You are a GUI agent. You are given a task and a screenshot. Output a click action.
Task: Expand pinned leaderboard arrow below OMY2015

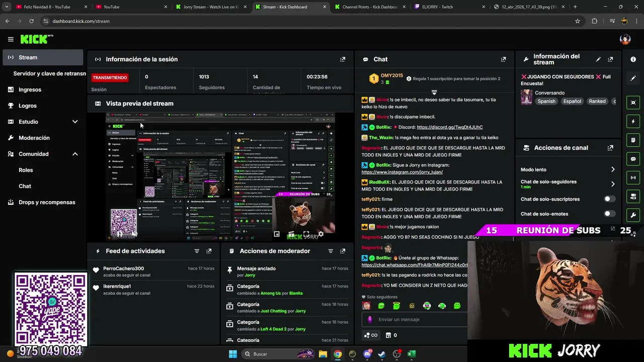434,93
